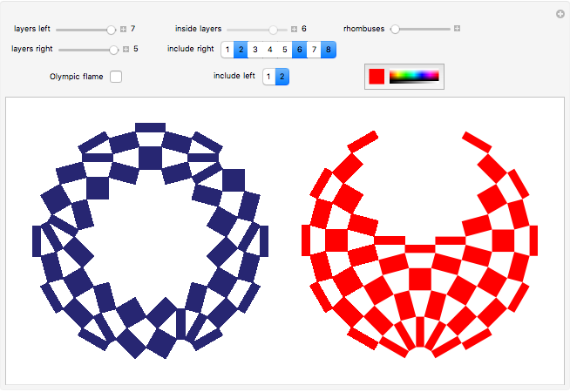Image resolution: width=570 pixels, height=392 pixels.
Task: Click the layers right value 5
Action: pyautogui.click(x=136, y=49)
